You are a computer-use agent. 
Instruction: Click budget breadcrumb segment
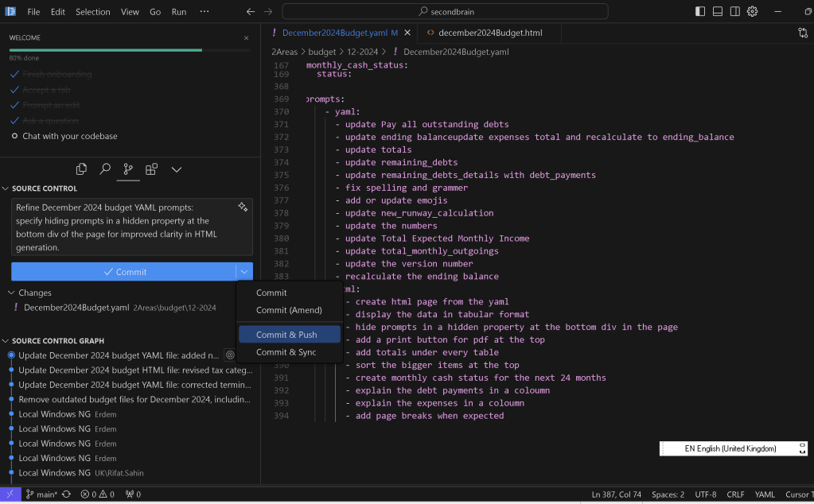[x=322, y=52]
